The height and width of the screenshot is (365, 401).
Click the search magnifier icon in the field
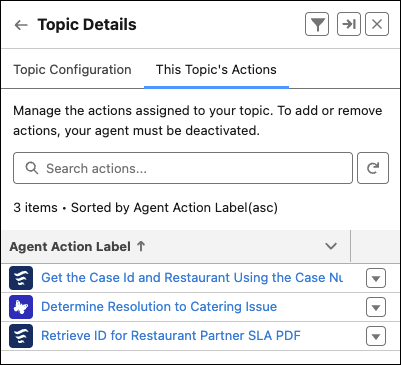(32, 168)
